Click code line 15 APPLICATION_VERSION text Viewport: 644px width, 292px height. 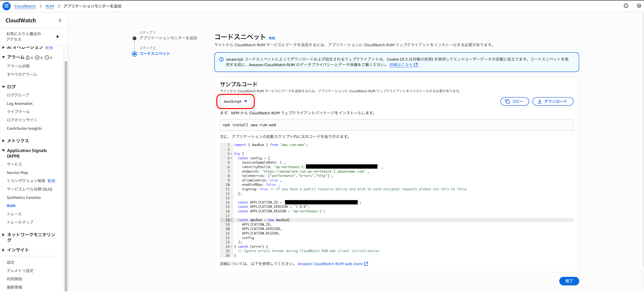point(274,207)
